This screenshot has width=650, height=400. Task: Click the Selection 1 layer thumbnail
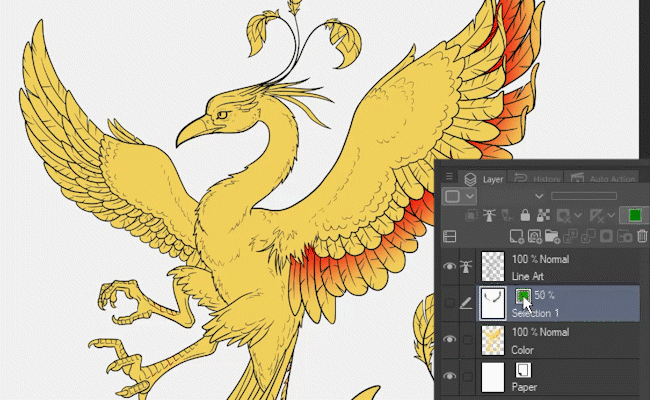pyautogui.click(x=493, y=303)
